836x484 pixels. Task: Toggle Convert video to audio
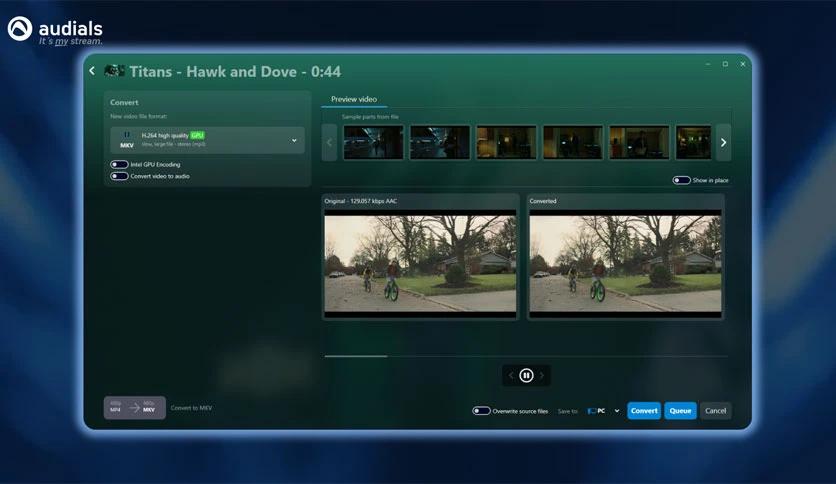point(119,176)
